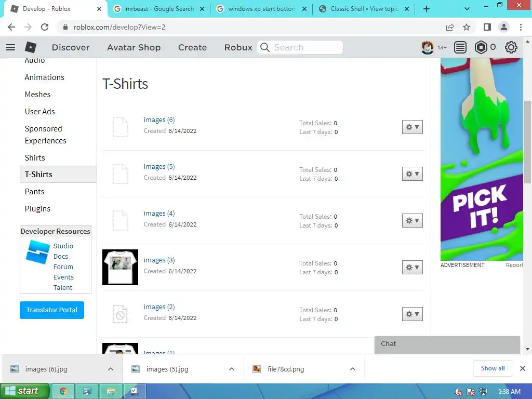Open the Docs developer resource link
This screenshot has width=532, height=399.
click(60, 257)
